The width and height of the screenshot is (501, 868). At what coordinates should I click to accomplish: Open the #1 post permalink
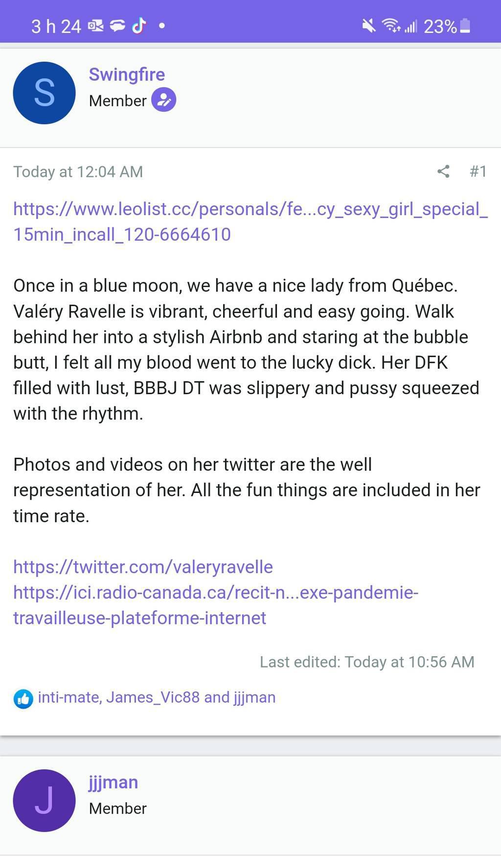(x=478, y=171)
